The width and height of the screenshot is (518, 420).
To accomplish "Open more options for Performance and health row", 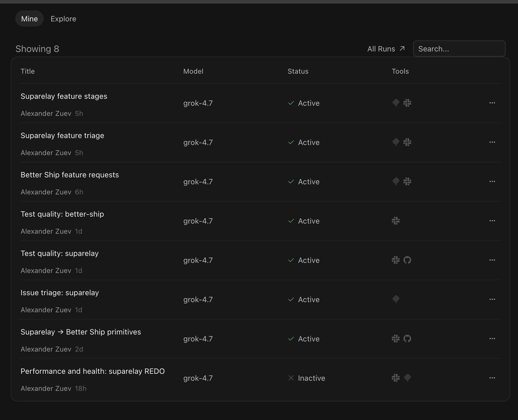I will tap(492, 378).
